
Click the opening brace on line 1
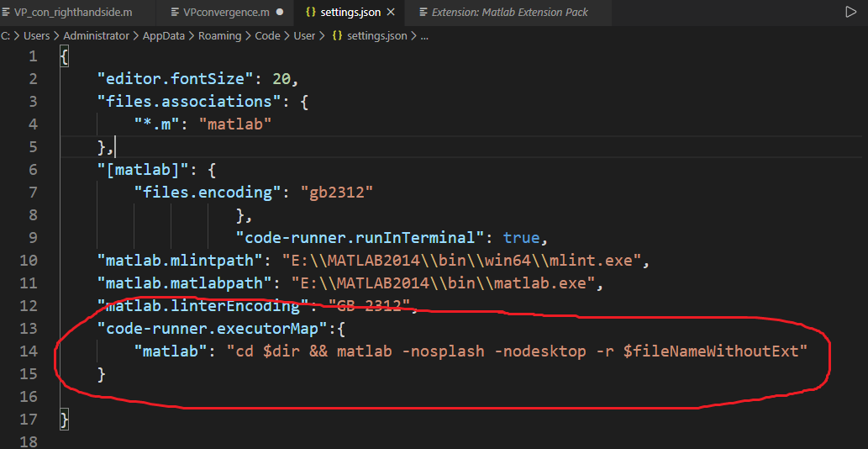point(64,56)
